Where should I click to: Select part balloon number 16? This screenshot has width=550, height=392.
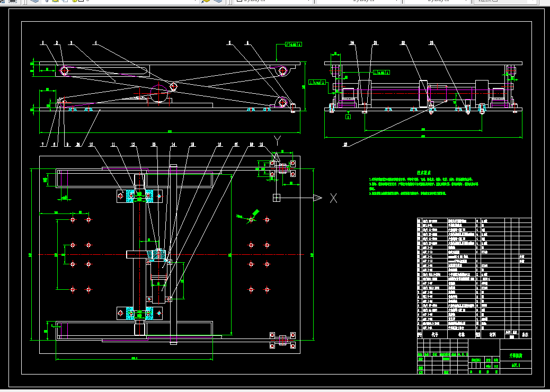coord(219,145)
